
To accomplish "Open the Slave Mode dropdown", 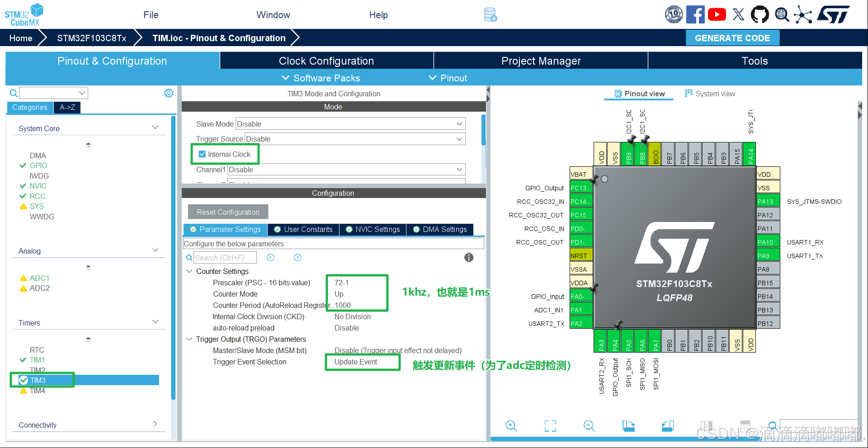I will pyautogui.click(x=350, y=124).
